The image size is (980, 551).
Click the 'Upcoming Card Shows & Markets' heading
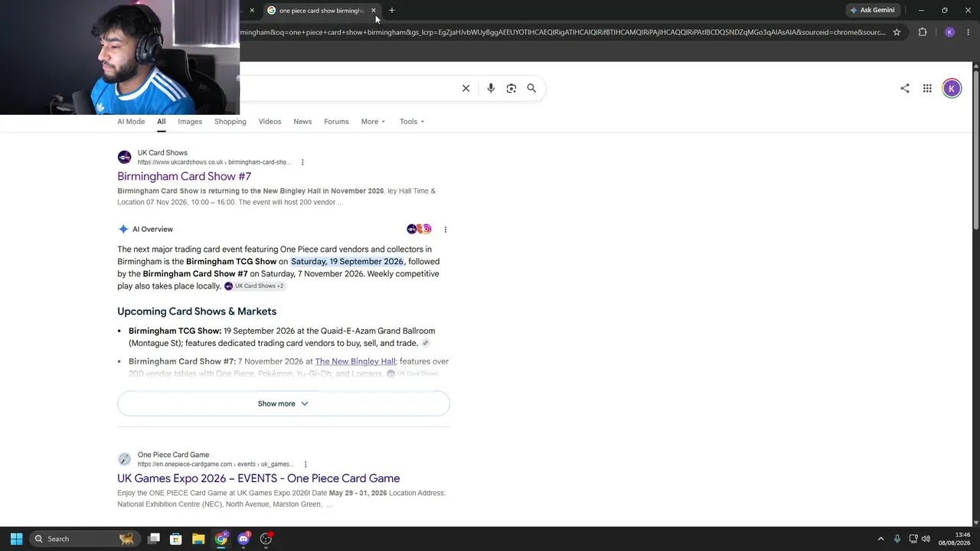click(197, 311)
